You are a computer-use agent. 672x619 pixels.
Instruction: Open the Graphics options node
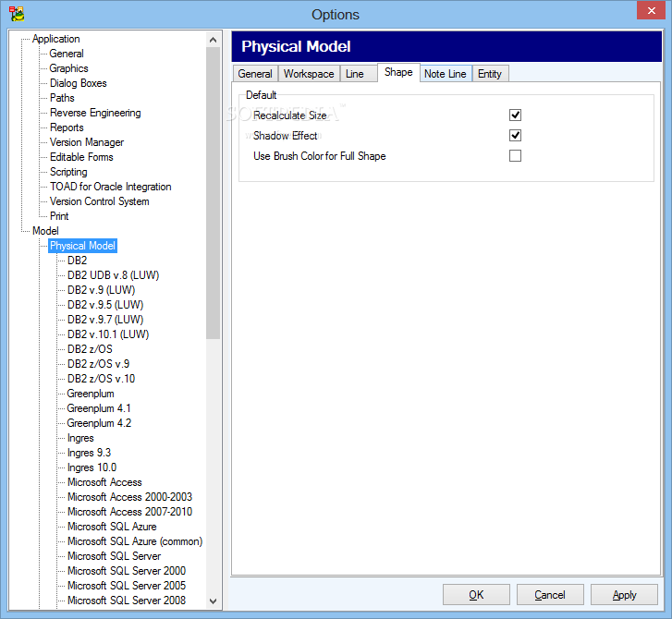pos(68,68)
